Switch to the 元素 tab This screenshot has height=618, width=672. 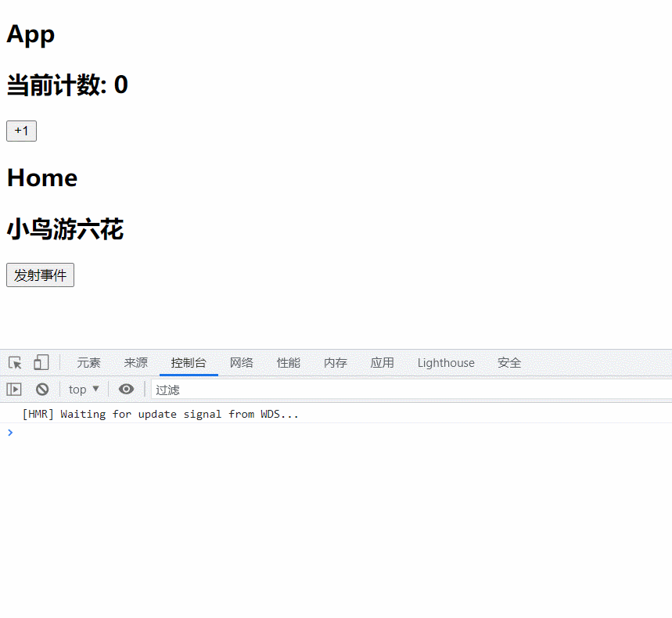tap(88, 363)
